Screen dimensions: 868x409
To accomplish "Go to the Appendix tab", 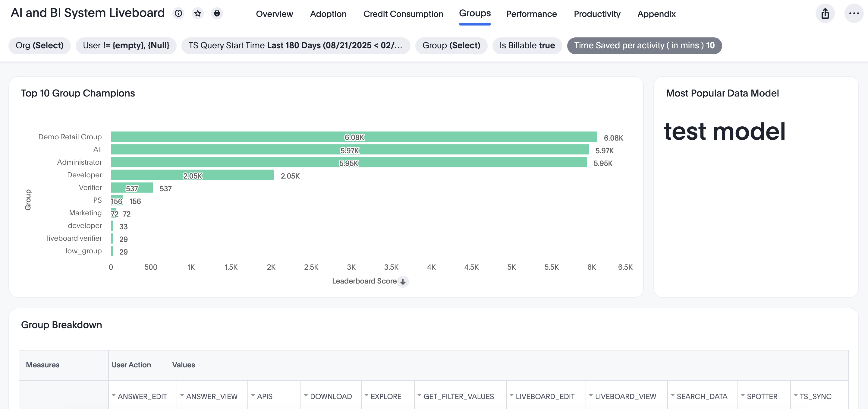I will coord(656,14).
